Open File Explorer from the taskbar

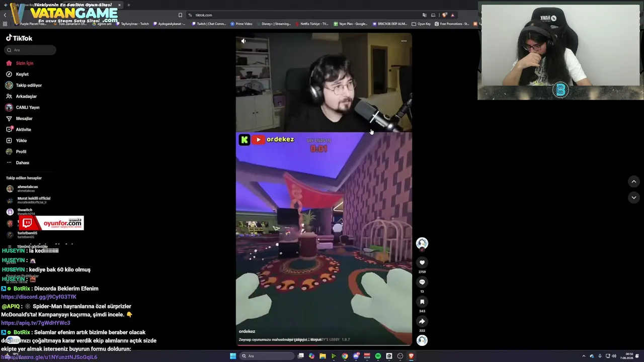tap(323, 356)
